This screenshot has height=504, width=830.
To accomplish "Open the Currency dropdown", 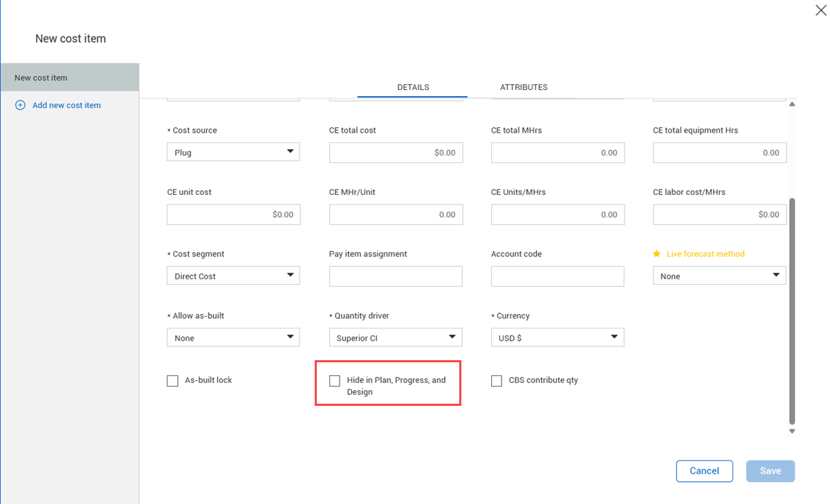I will (557, 337).
